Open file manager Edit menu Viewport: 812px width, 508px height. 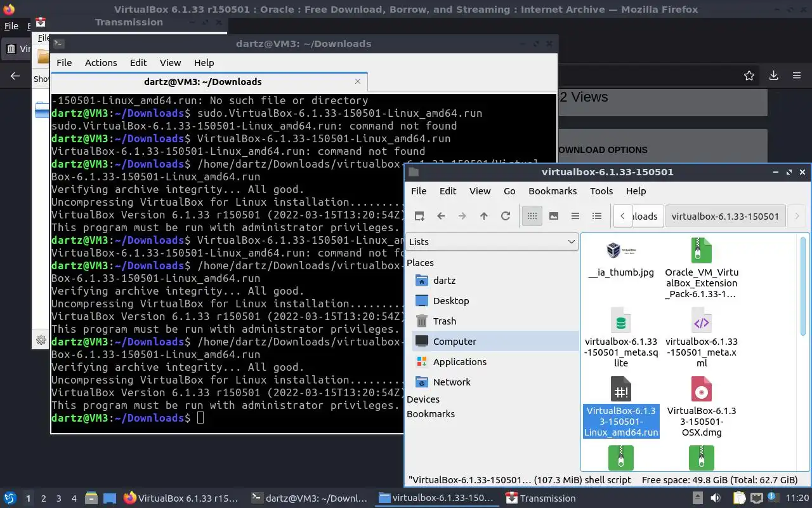[448, 190]
